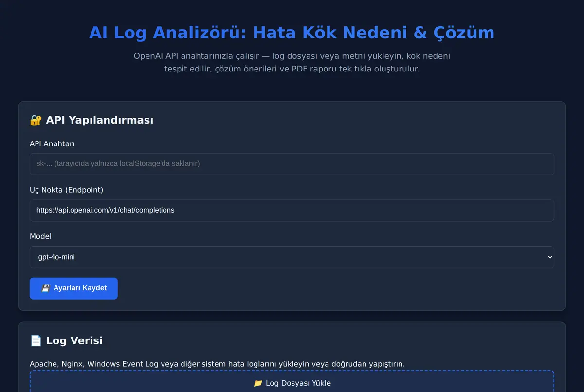The image size is (584, 392).
Task: Click the Model label text
Action: click(x=40, y=236)
